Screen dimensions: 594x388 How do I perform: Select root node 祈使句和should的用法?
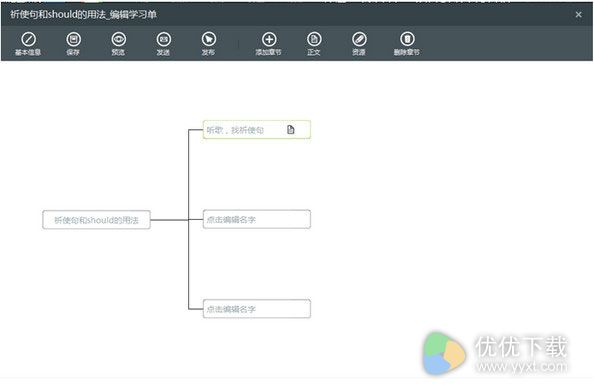pyautogui.click(x=96, y=220)
